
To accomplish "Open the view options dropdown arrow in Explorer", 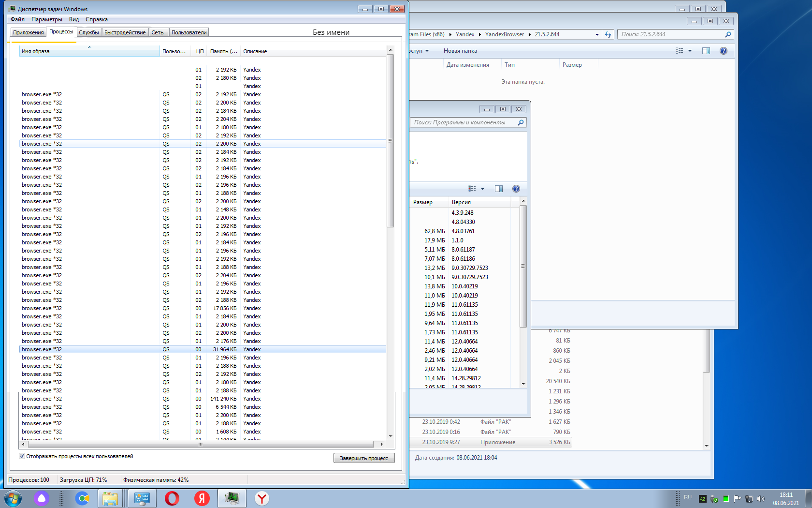I will click(x=690, y=51).
